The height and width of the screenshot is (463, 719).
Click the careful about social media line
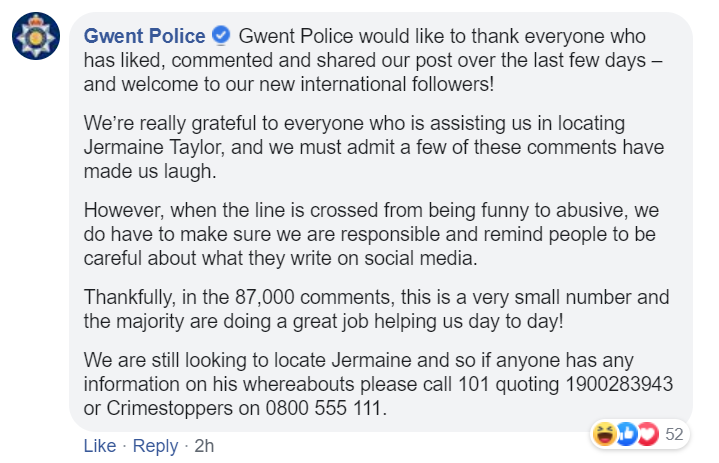[281, 258]
